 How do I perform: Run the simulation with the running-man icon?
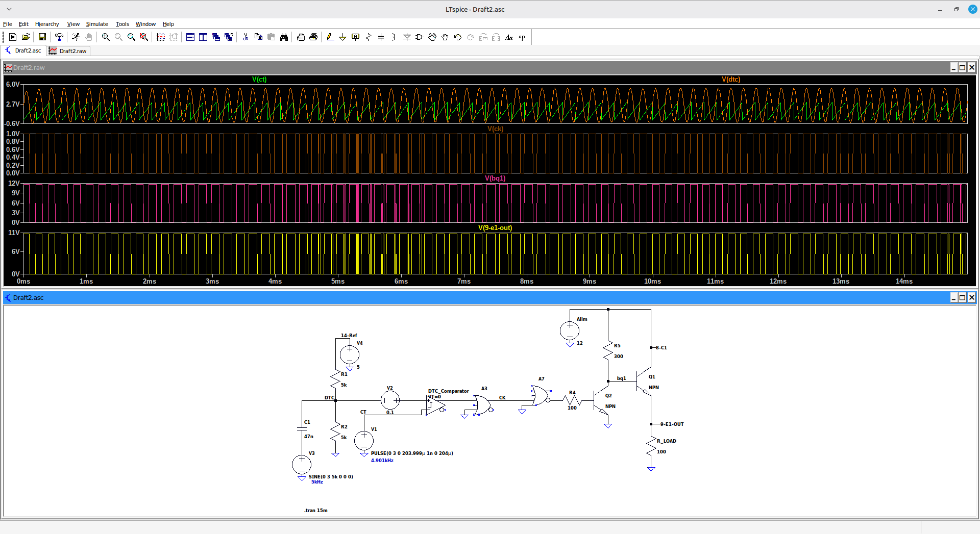click(76, 37)
